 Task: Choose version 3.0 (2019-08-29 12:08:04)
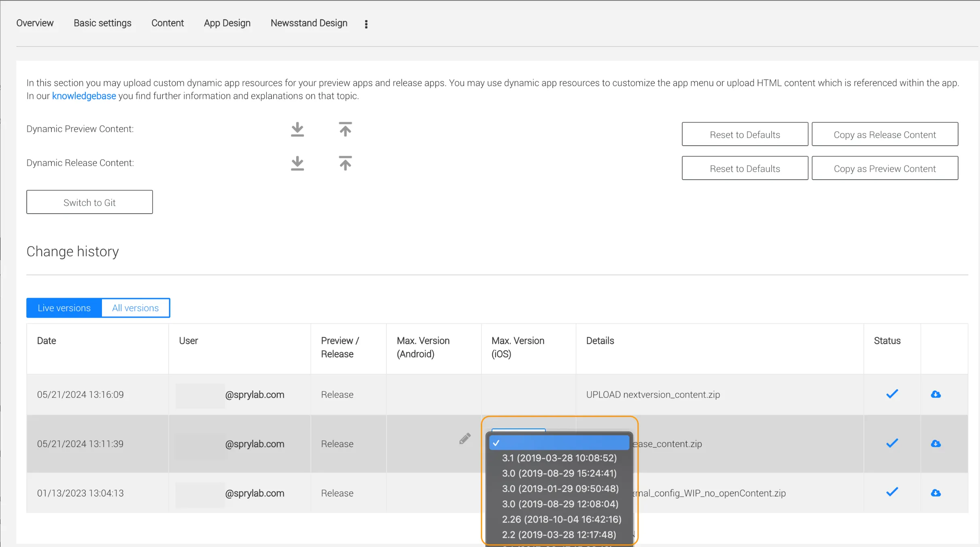(x=559, y=504)
